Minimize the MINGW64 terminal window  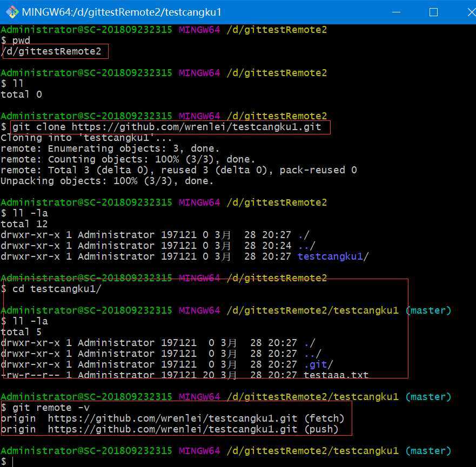coord(396,12)
